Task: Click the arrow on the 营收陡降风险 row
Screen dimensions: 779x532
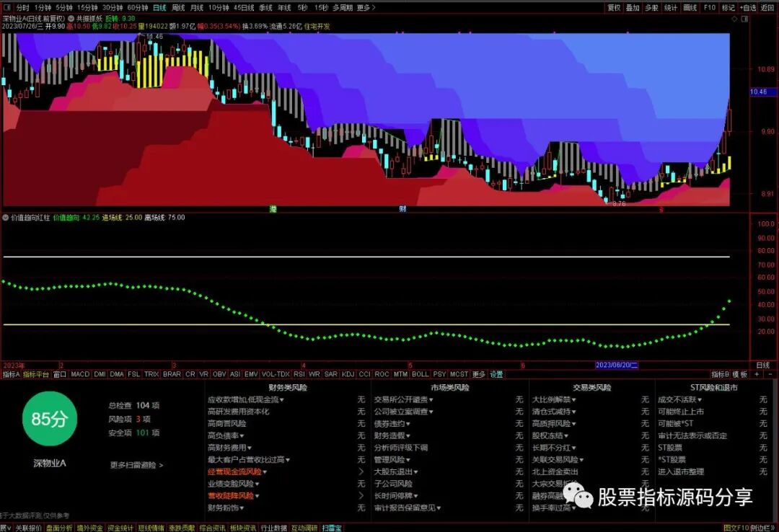Action: tap(361, 495)
